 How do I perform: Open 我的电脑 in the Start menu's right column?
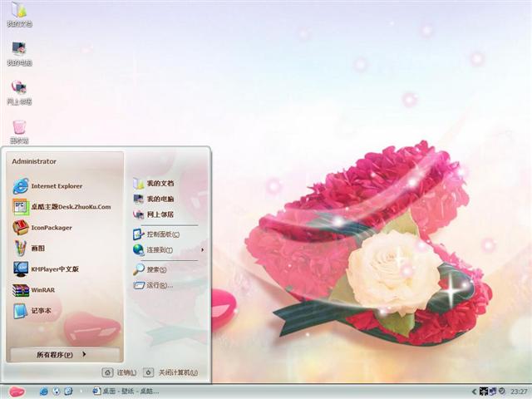click(x=153, y=199)
